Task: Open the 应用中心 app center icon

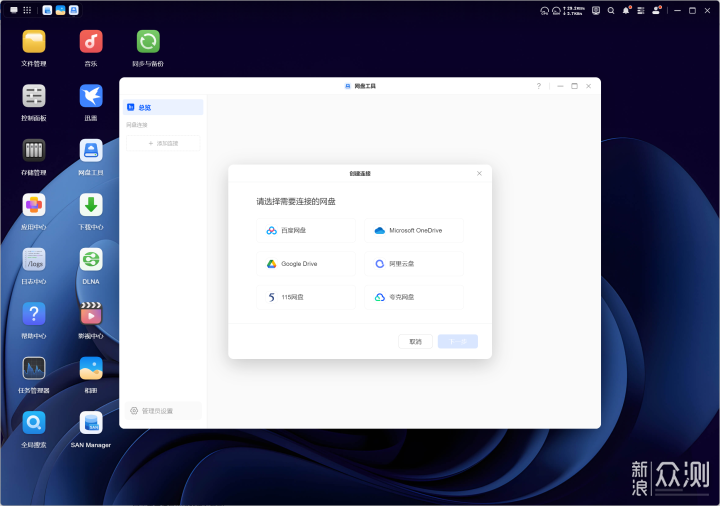Action: (x=34, y=205)
